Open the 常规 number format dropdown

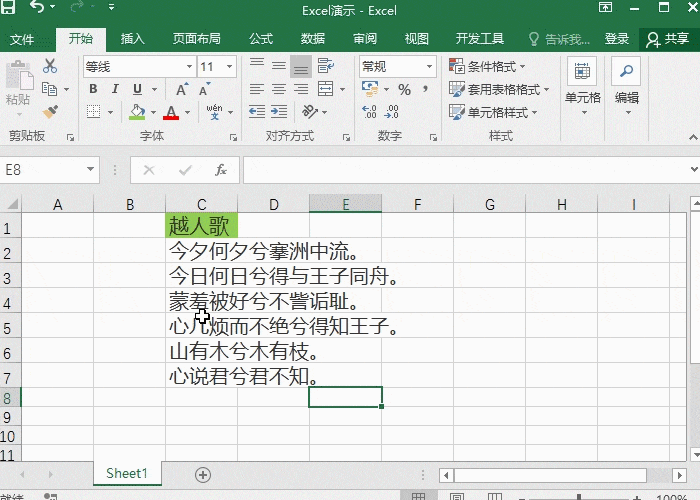pyautogui.click(x=429, y=67)
